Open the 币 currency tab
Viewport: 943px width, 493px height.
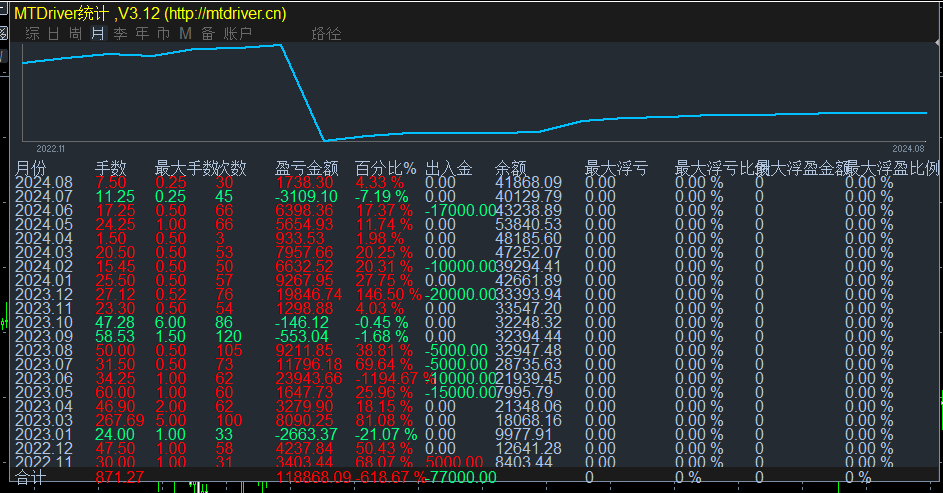pyautogui.click(x=163, y=34)
